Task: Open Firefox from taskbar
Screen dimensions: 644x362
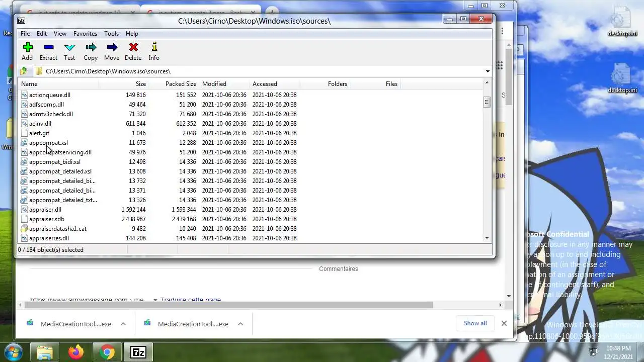Action: tap(76, 352)
